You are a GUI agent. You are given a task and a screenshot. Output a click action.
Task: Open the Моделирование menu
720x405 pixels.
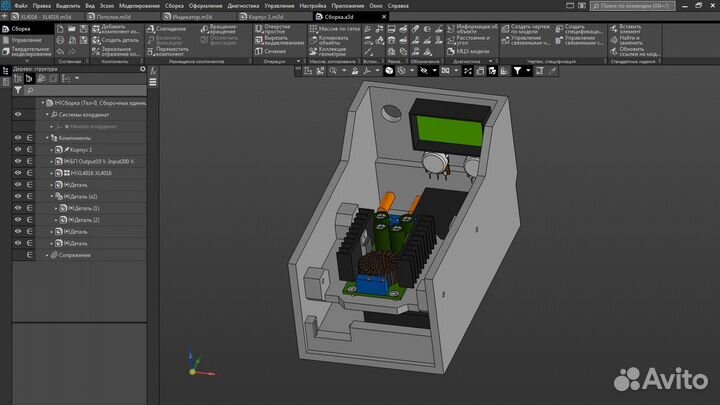(139, 6)
